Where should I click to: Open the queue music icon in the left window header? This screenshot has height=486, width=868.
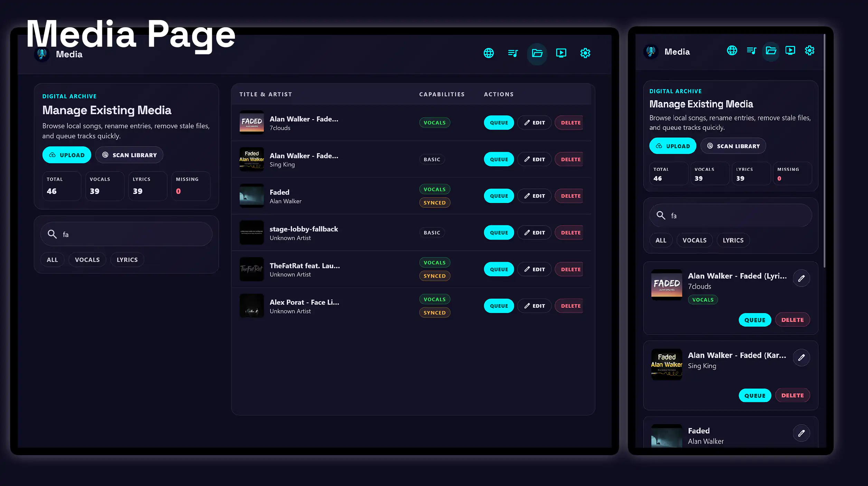click(x=513, y=53)
